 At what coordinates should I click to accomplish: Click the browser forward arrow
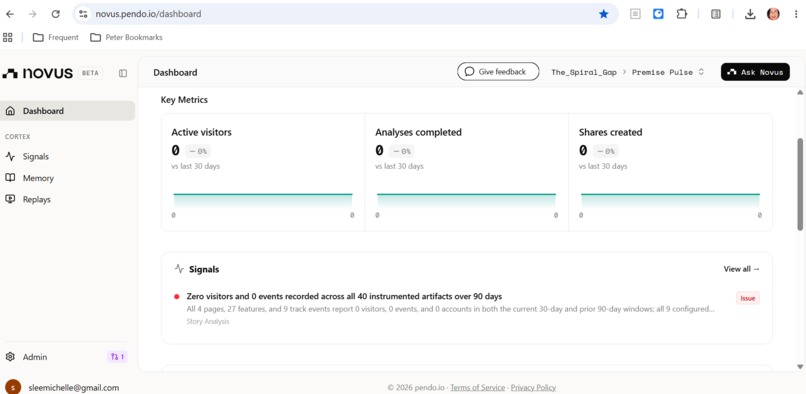tap(32, 14)
